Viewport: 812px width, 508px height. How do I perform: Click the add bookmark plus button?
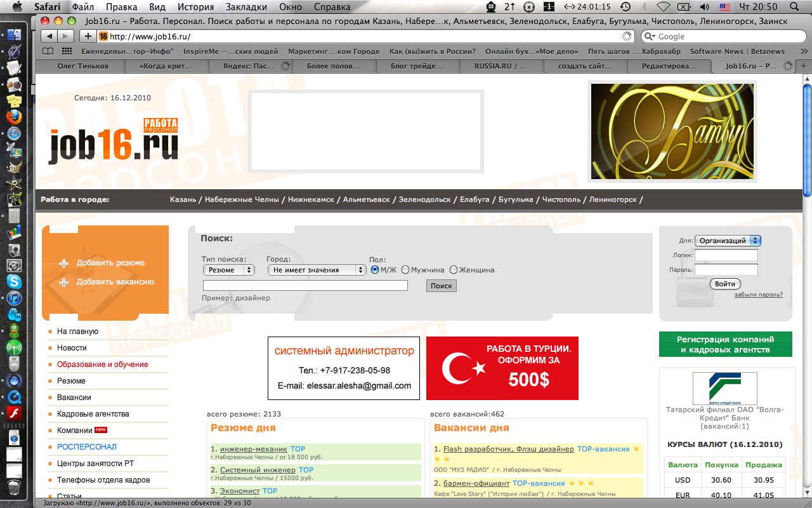(88, 36)
